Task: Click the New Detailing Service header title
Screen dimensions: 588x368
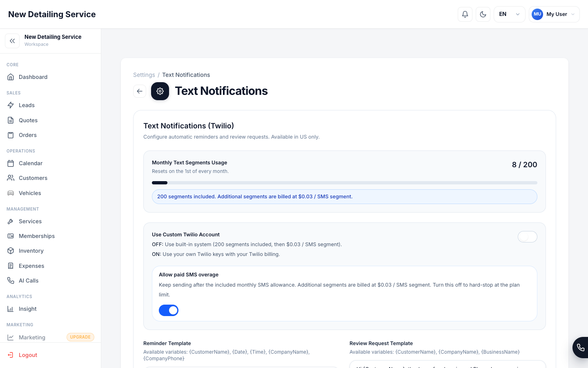Action: [52, 14]
